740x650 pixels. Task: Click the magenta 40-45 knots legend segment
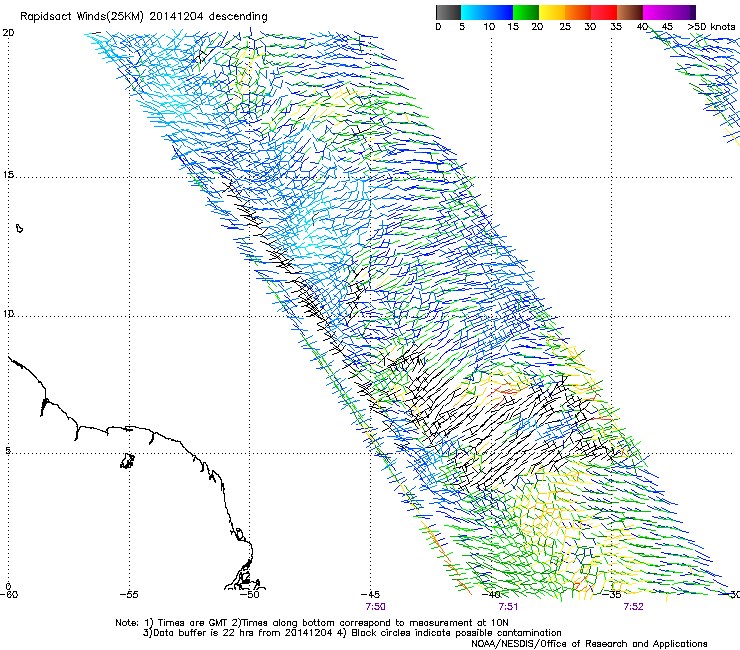coord(656,12)
